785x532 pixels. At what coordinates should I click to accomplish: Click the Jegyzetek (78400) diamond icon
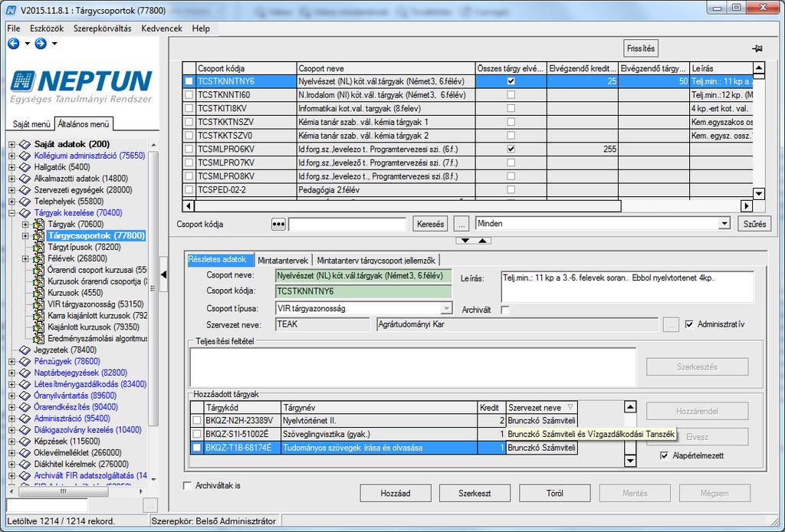point(25,350)
